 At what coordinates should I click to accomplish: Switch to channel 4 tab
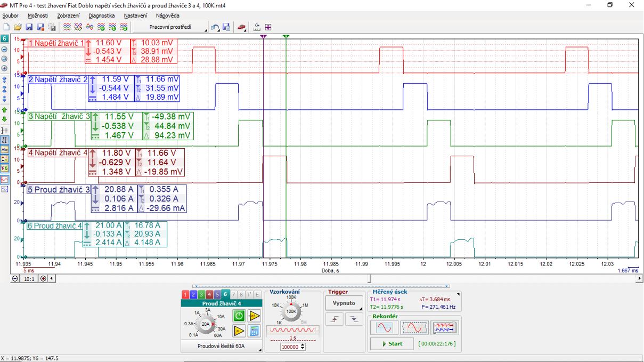[x=209, y=294]
